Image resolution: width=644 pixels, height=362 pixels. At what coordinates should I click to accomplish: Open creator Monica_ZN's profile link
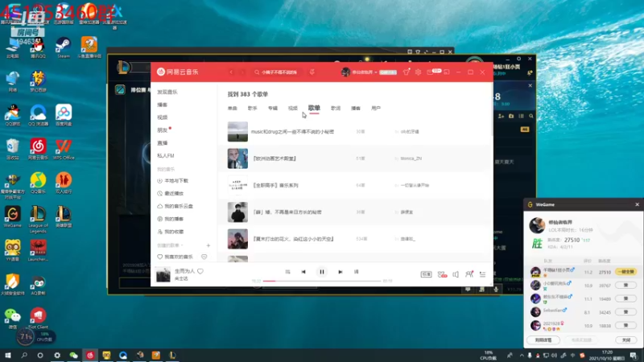(411, 158)
